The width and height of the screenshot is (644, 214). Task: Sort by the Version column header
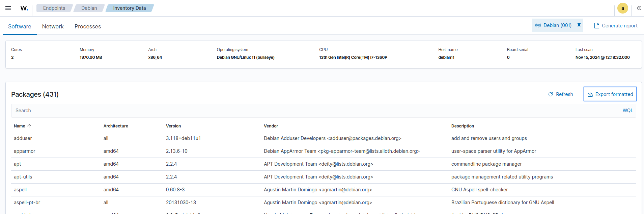(x=173, y=126)
